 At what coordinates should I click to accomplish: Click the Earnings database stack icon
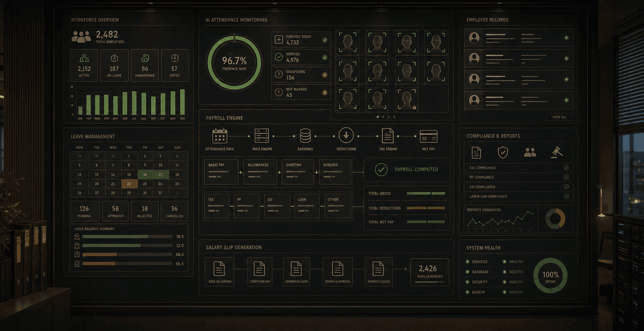click(305, 136)
